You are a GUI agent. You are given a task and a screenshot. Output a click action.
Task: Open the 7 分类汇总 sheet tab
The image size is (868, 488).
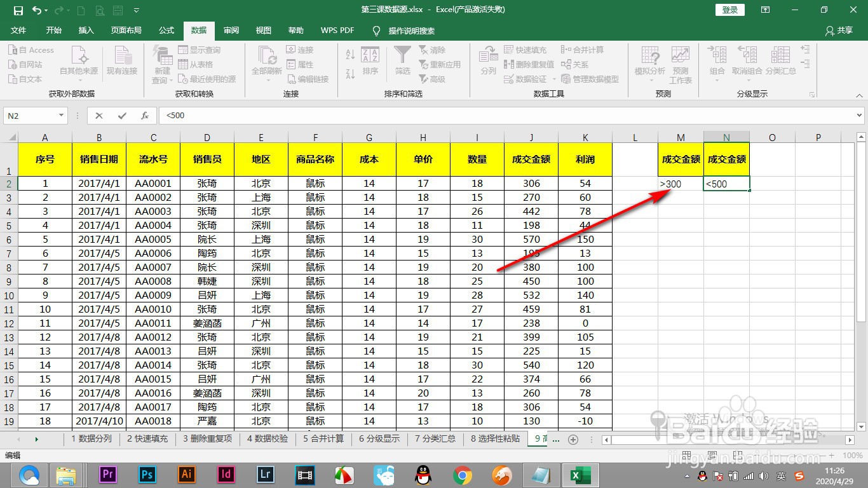coord(435,438)
